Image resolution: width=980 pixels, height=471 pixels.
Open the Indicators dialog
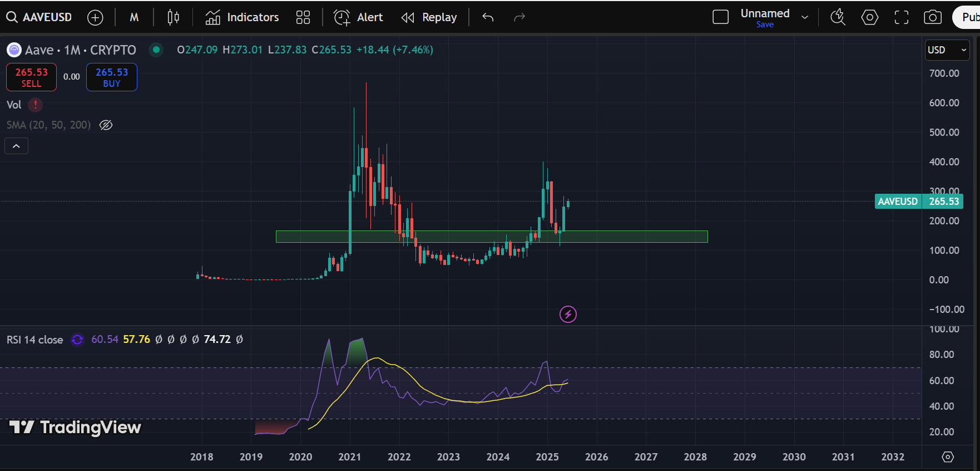click(x=242, y=17)
